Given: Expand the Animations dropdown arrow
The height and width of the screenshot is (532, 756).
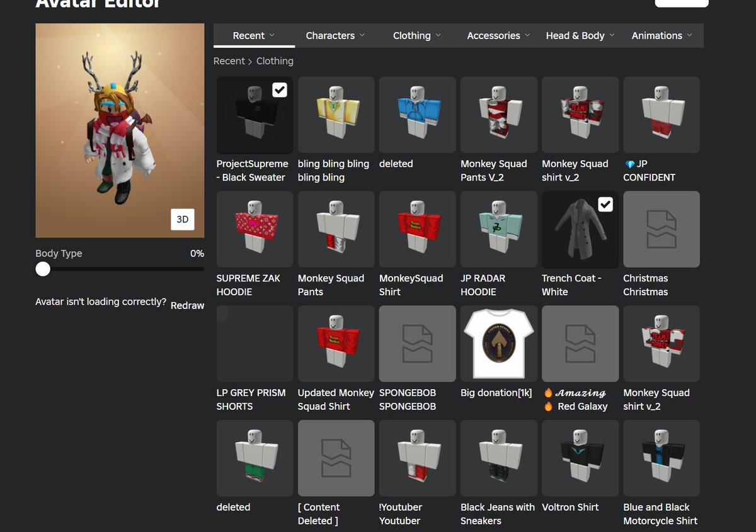Looking at the screenshot, I should (689, 35).
